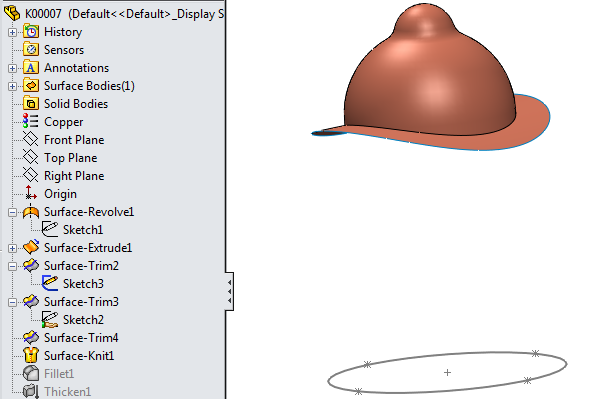The width and height of the screenshot is (610, 399).
Task: Select the Origin label
Action: 60,194
